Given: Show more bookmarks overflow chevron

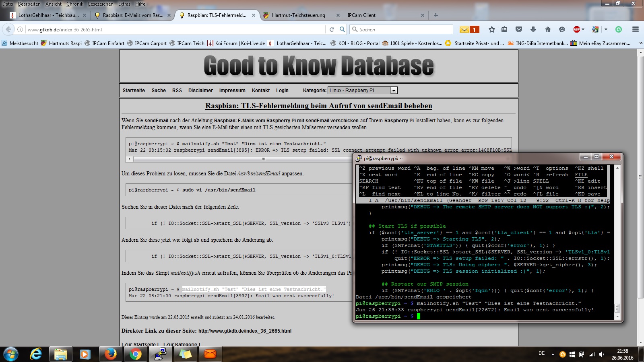Looking at the screenshot, I should click(640, 43).
